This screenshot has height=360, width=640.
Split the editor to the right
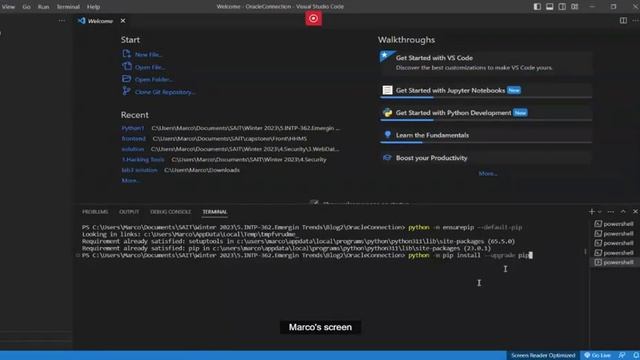(x=623, y=20)
